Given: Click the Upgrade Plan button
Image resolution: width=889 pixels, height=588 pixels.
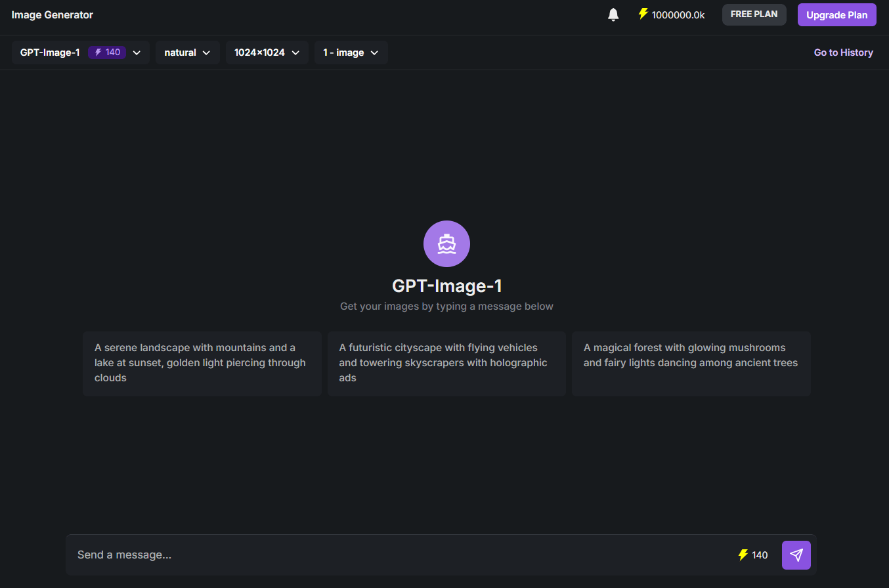Looking at the screenshot, I should (x=836, y=14).
